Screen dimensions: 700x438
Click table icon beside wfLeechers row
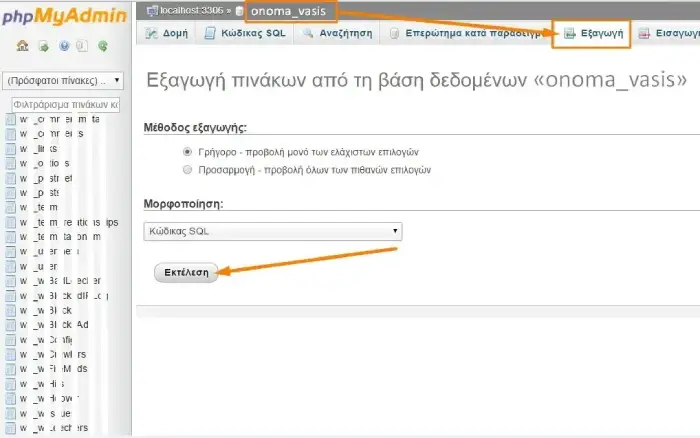coord(10,428)
